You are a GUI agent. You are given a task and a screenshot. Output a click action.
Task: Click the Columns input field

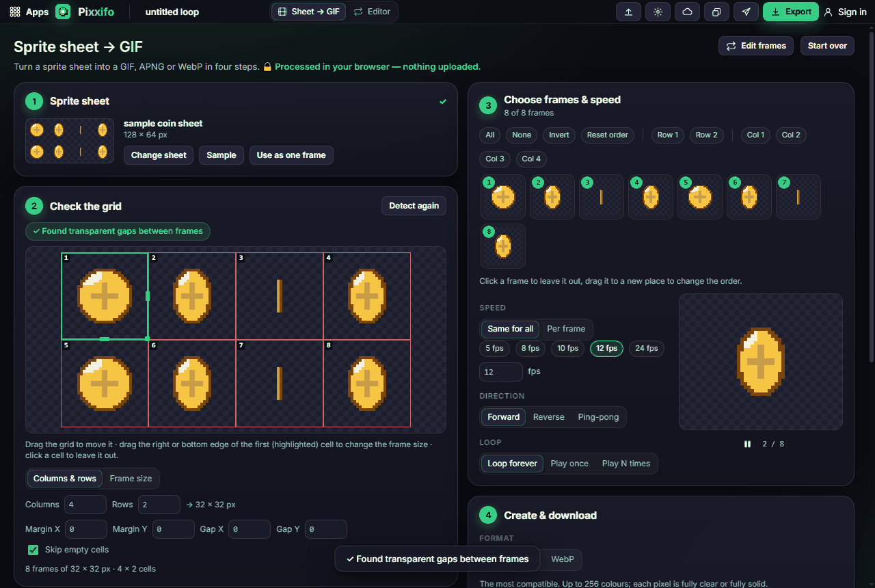point(85,505)
